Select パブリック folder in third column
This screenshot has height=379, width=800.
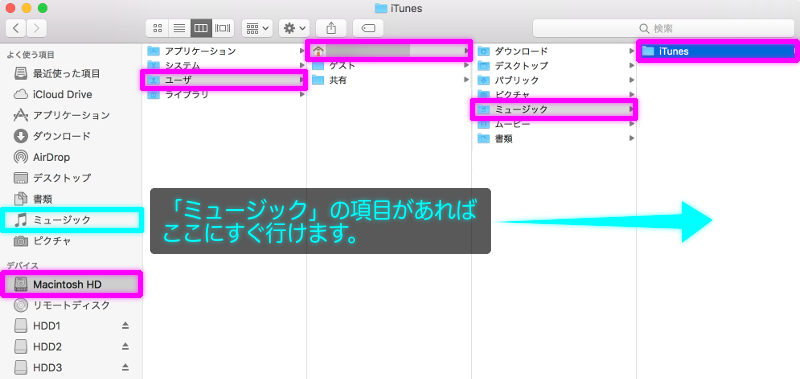click(x=554, y=80)
